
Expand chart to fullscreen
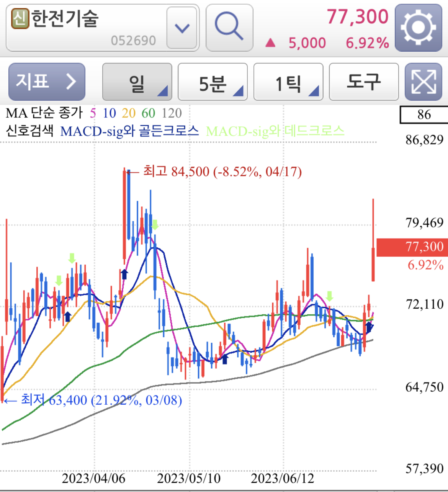423,82
